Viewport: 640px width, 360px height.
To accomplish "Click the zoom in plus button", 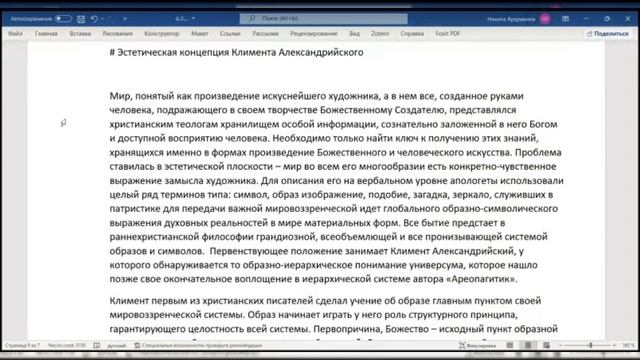I will [614, 345].
